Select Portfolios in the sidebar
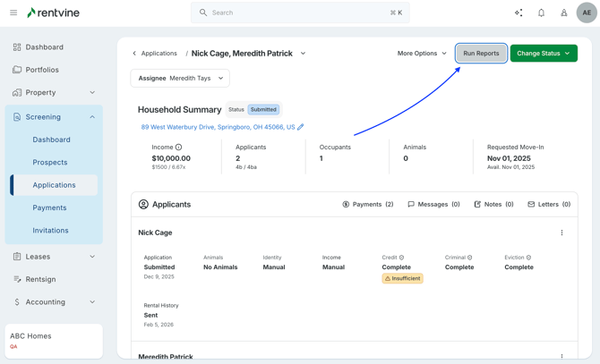 click(x=42, y=70)
